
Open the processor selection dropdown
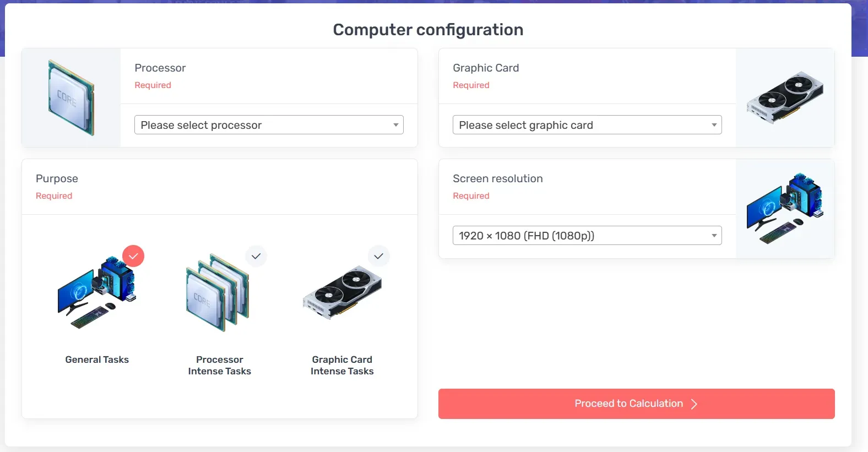[269, 125]
